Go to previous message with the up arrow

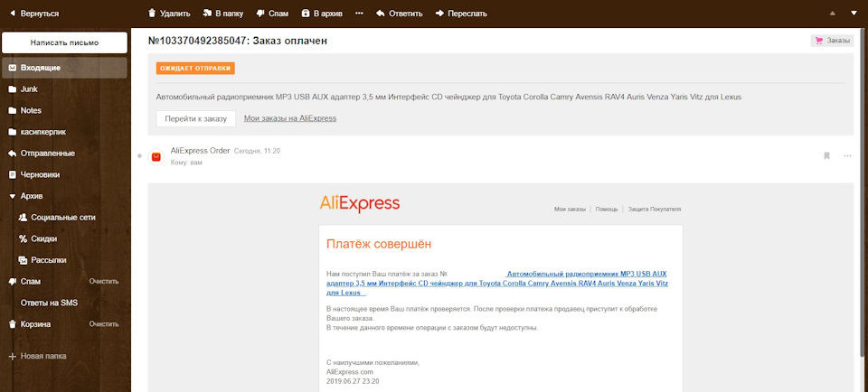tap(833, 14)
